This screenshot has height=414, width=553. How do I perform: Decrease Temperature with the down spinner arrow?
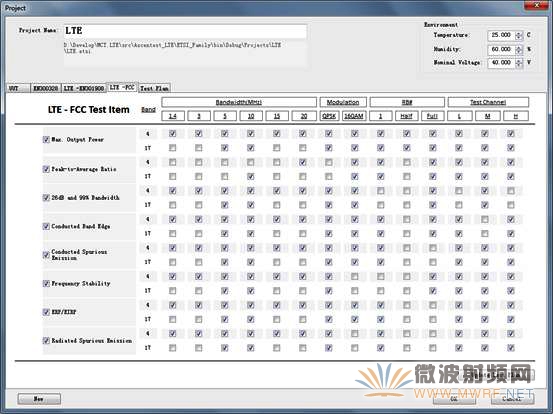[518, 37]
